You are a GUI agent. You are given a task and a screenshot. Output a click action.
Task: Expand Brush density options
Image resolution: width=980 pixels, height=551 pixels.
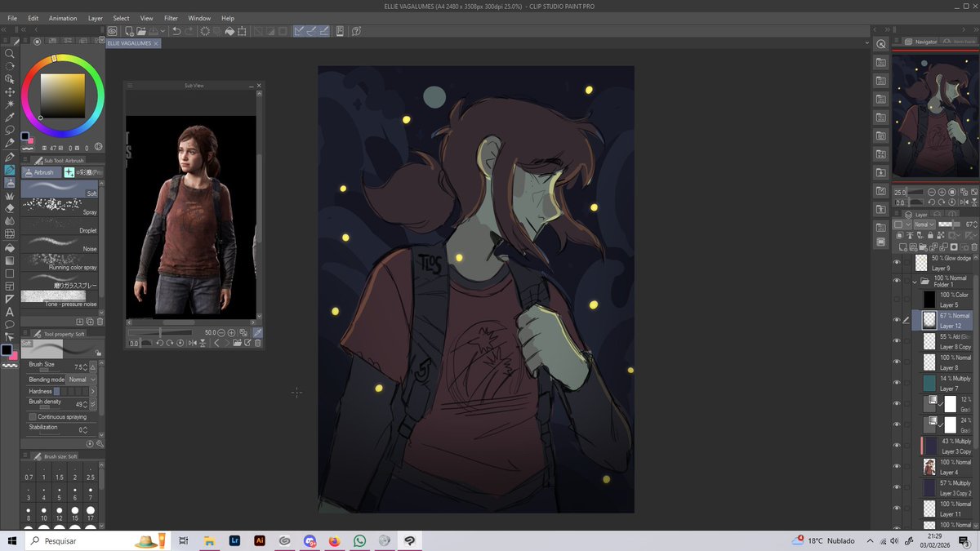(x=92, y=404)
